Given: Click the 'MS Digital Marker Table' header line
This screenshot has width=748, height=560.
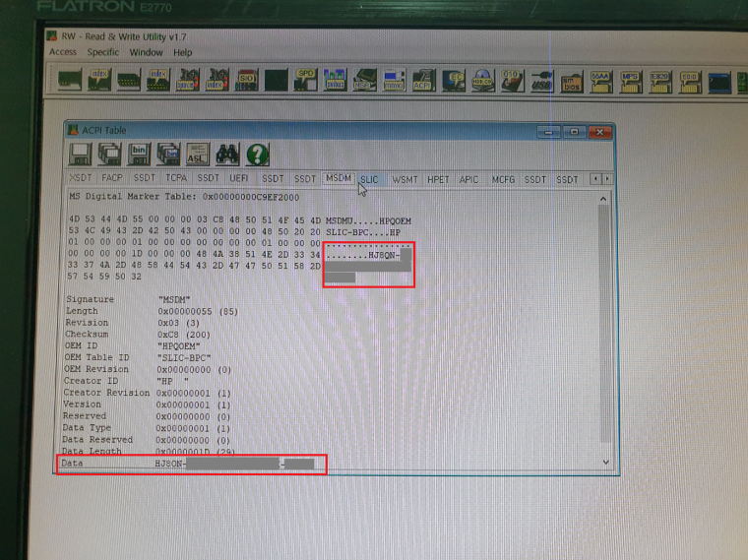Looking at the screenshot, I should point(184,197).
